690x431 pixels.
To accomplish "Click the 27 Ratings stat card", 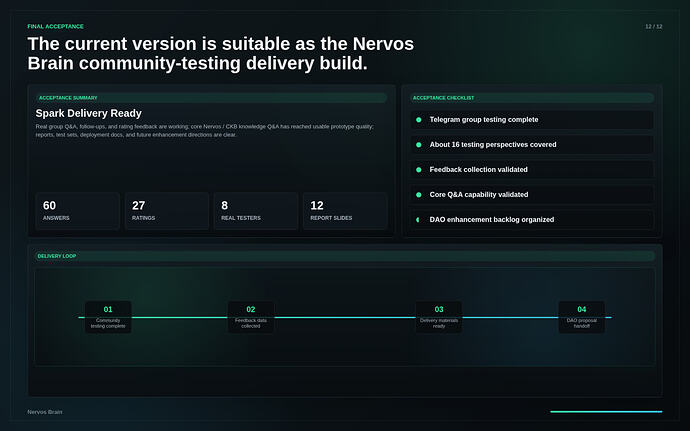I will click(x=167, y=211).
